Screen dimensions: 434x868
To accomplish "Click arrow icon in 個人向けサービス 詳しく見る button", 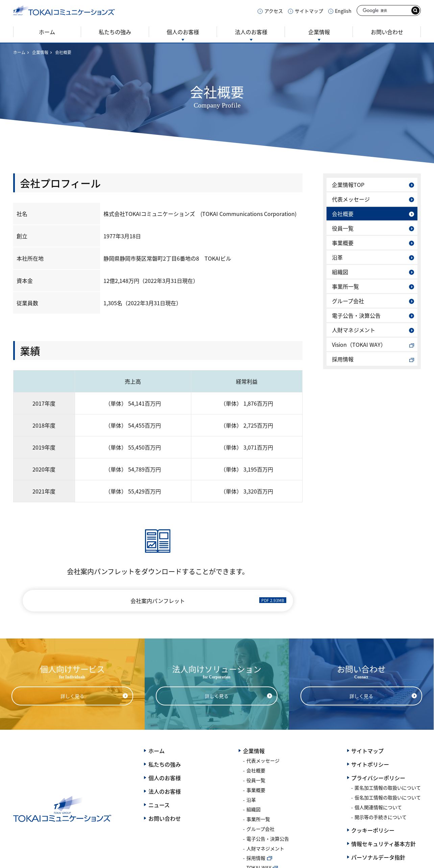I will 125,696.
